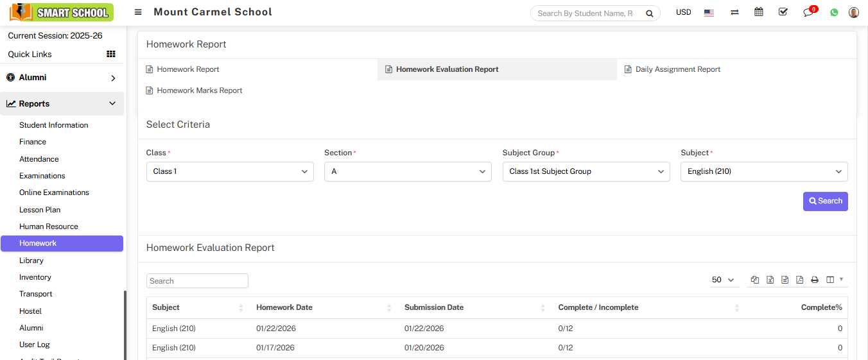Open the column visibility dropdown
Screen dimensions: 868x360
[834, 280]
